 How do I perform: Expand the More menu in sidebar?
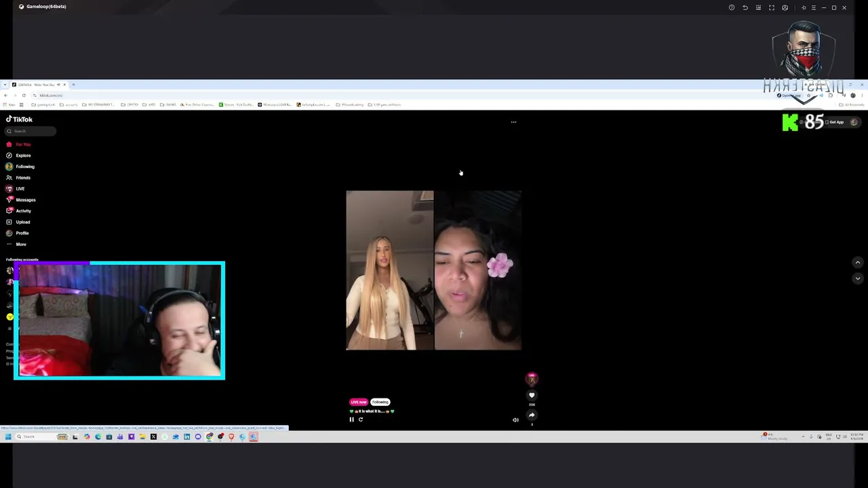(16, 244)
